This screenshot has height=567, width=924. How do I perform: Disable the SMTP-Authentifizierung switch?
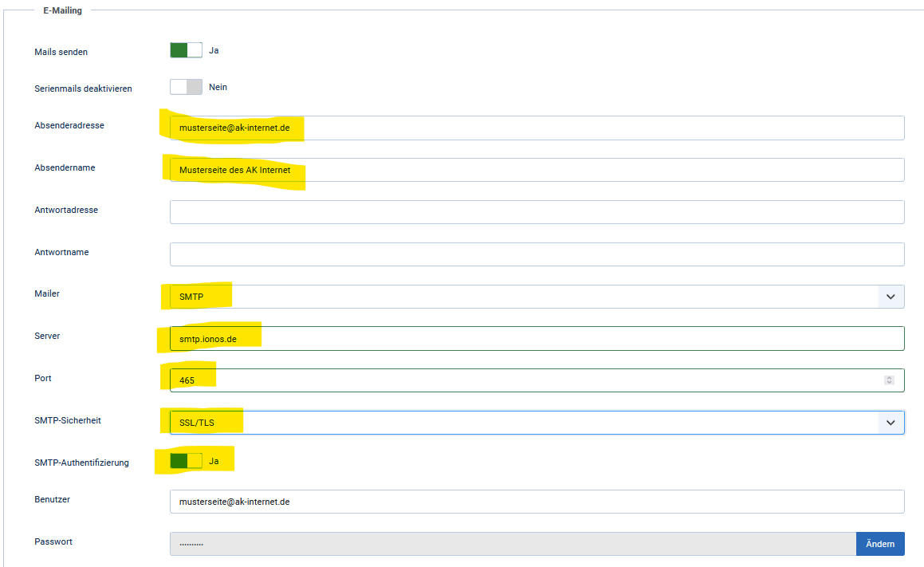186,461
